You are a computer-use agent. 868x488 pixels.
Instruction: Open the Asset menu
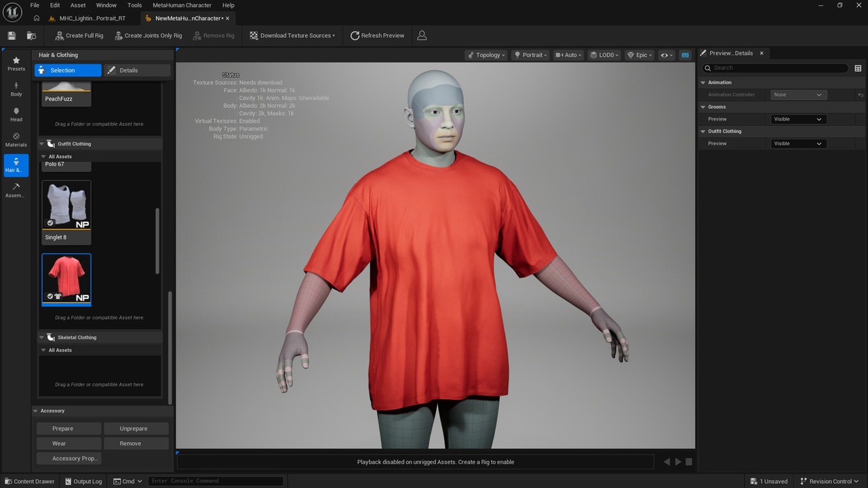78,5
